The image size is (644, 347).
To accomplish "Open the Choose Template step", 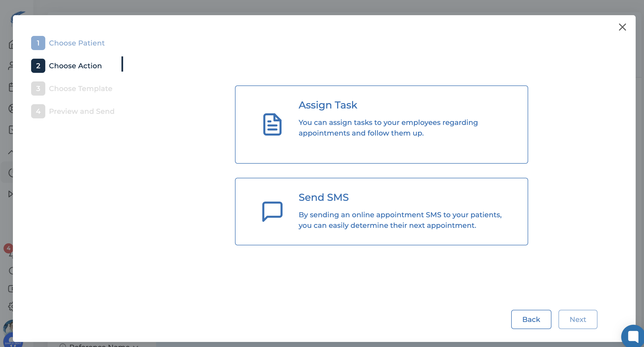I will point(80,89).
